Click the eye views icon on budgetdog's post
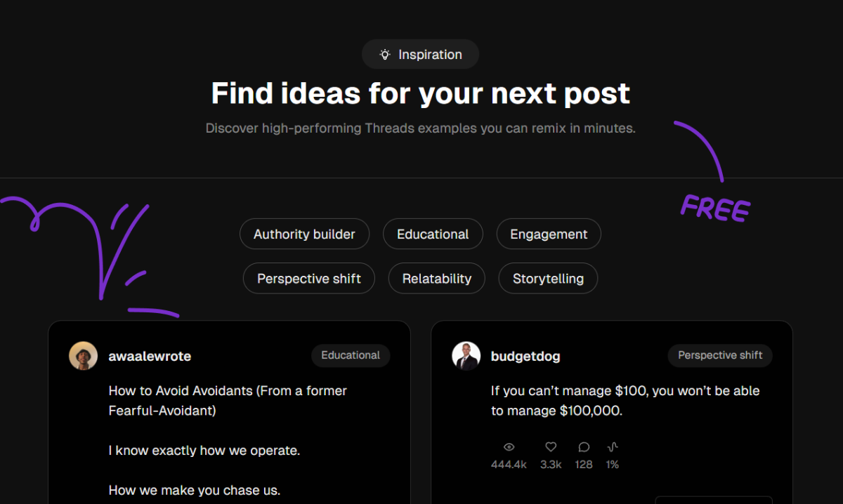This screenshot has height=504, width=843. tap(509, 446)
